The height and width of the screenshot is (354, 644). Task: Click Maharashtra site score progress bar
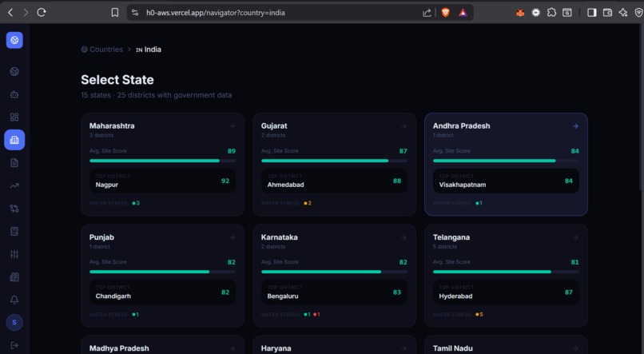click(x=163, y=161)
